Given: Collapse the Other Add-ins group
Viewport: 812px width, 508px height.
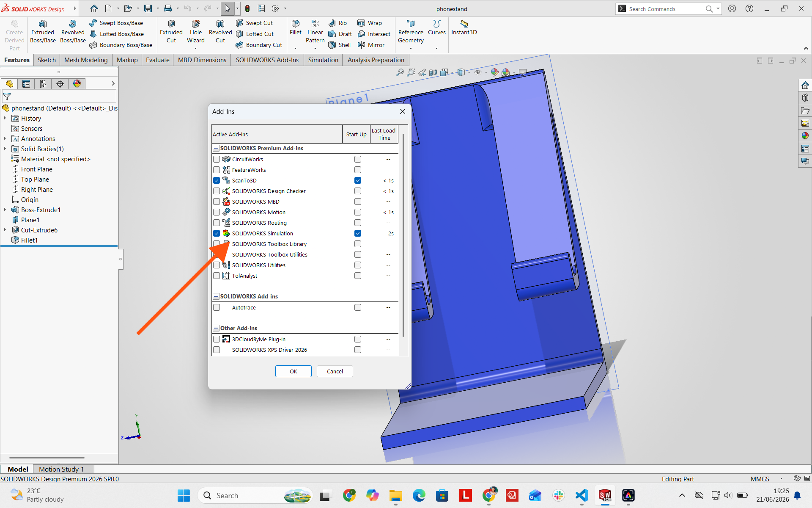Looking at the screenshot, I should [216, 328].
